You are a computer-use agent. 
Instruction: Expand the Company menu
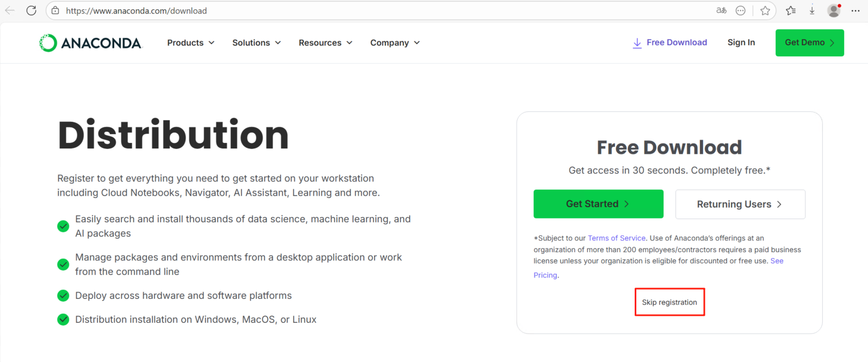point(395,42)
